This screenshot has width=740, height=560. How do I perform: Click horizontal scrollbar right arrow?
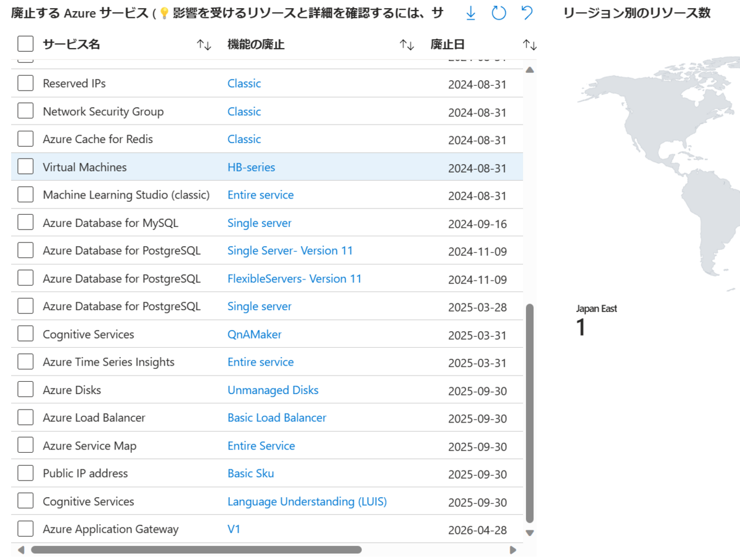tap(512, 550)
